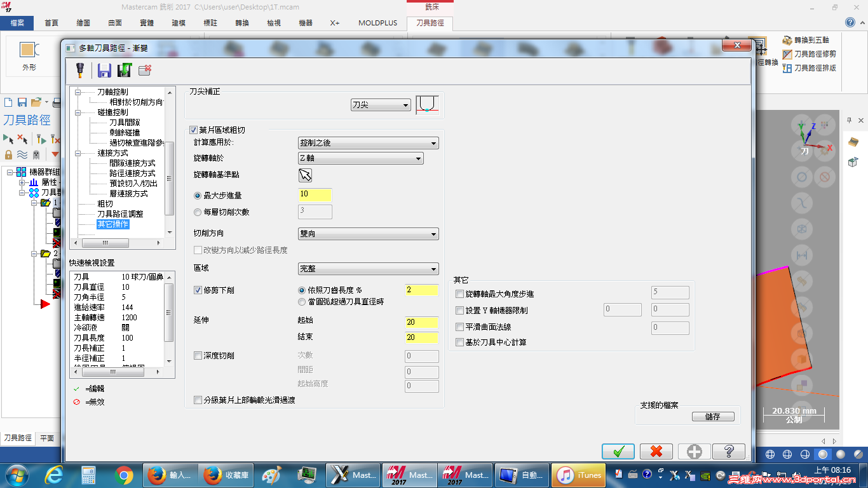
Task: Open the 區域 dropdown showing 完整
Action: [369, 269]
